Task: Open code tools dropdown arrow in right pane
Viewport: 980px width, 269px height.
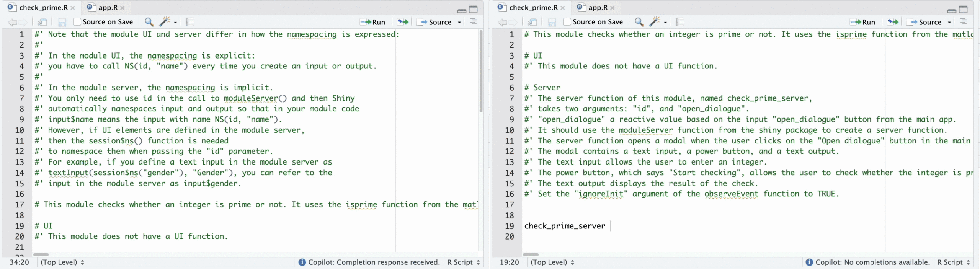Action: (665, 23)
